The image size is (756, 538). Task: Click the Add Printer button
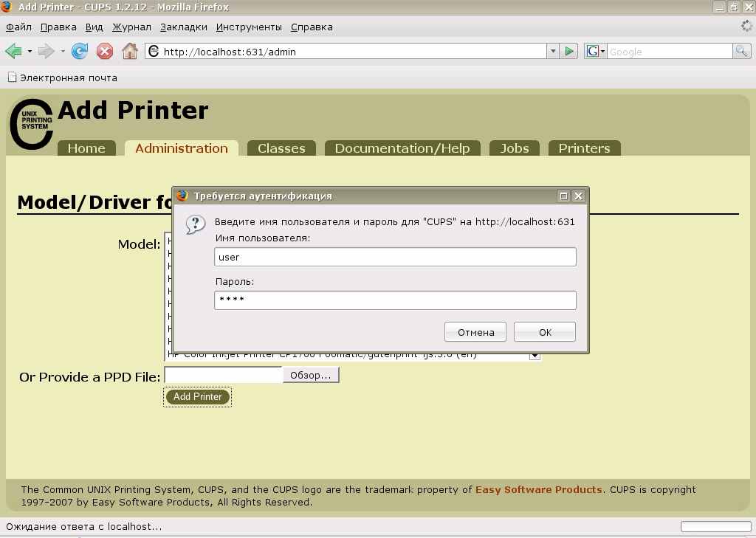point(198,397)
